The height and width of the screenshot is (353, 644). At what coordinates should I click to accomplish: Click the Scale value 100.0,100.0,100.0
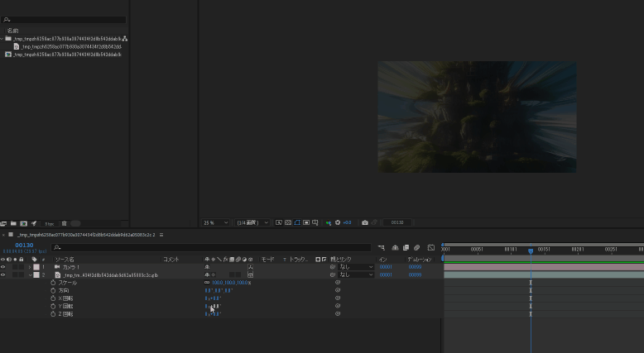point(230,283)
